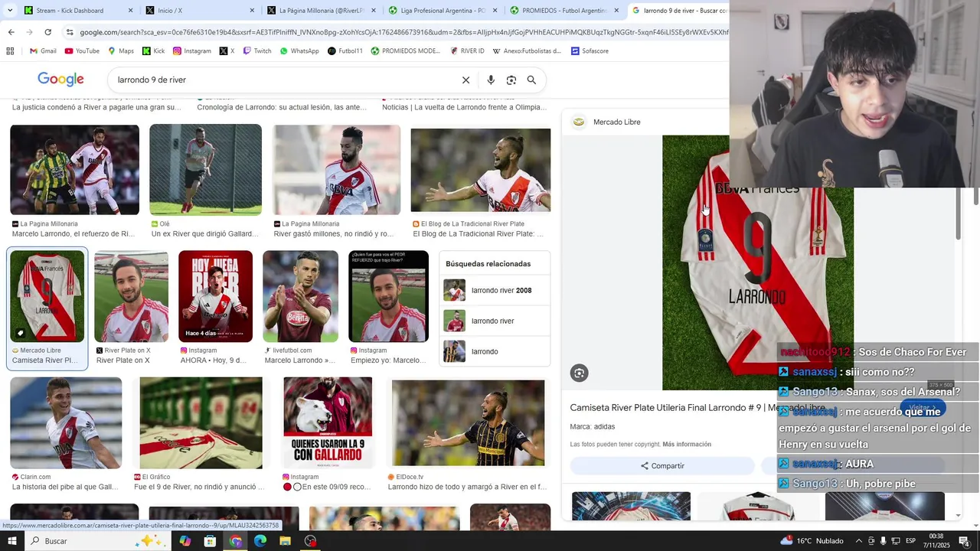
Task: Open Maps bookmark
Action: pyautogui.click(x=121, y=51)
